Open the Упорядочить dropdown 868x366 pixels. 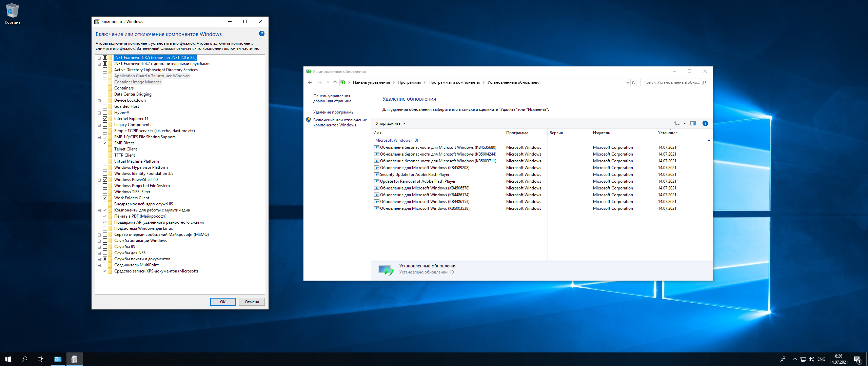391,123
